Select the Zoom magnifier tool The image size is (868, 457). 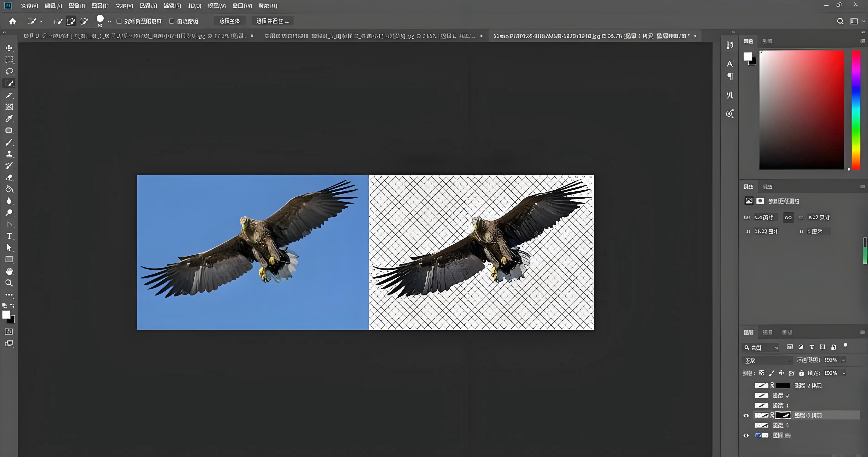click(9, 283)
